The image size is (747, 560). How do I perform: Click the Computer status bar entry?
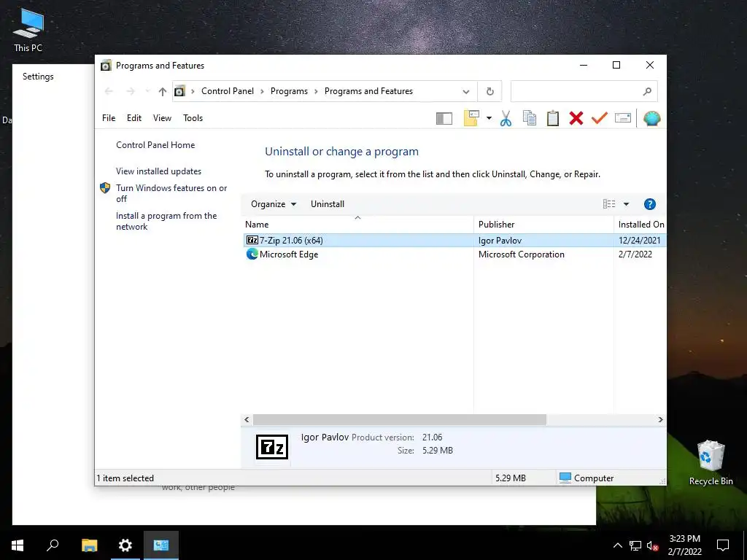point(587,478)
